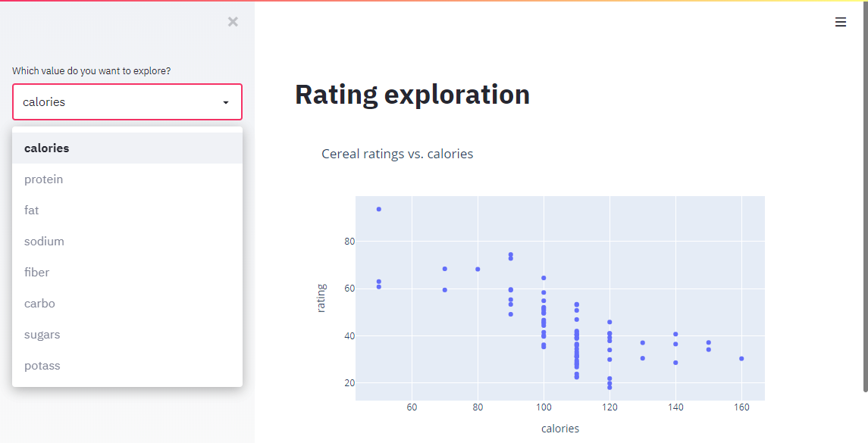Click the page's vertical scrollbar

[x=865, y=197]
